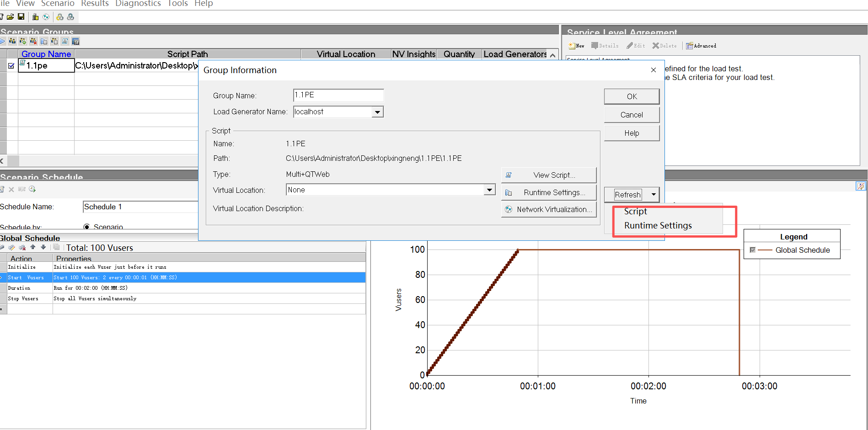Move action up with the up arrow icon
The width and height of the screenshot is (868, 430).
pos(32,247)
